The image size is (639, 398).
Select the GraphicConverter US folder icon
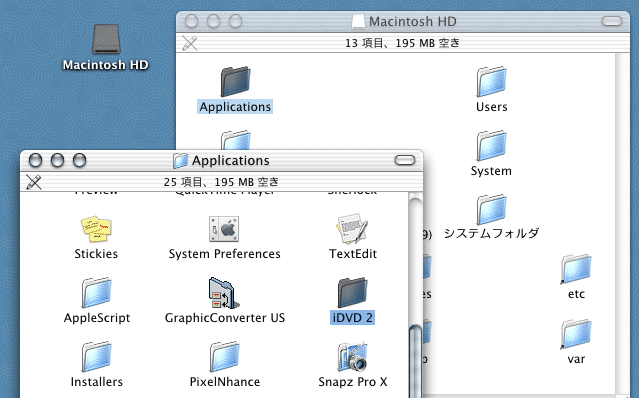[x=224, y=293]
